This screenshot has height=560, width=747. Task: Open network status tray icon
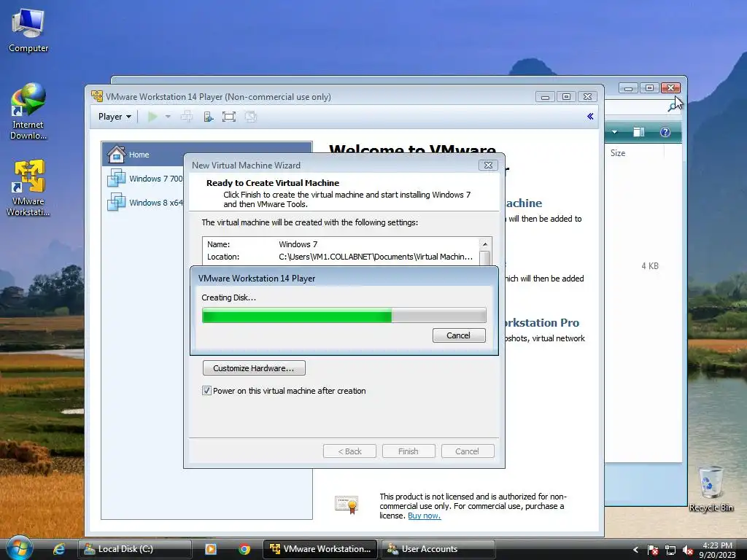(x=670, y=550)
